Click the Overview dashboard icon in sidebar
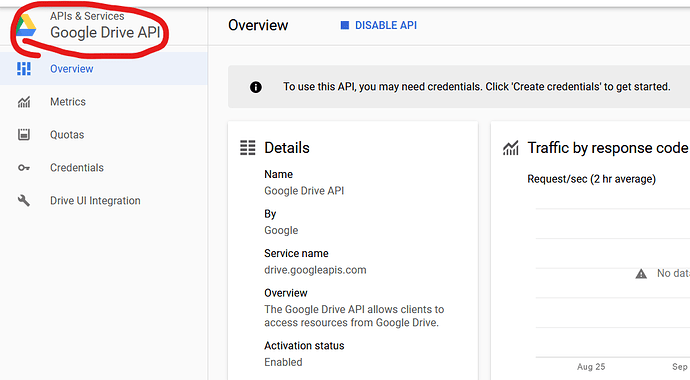 tap(24, 69)
